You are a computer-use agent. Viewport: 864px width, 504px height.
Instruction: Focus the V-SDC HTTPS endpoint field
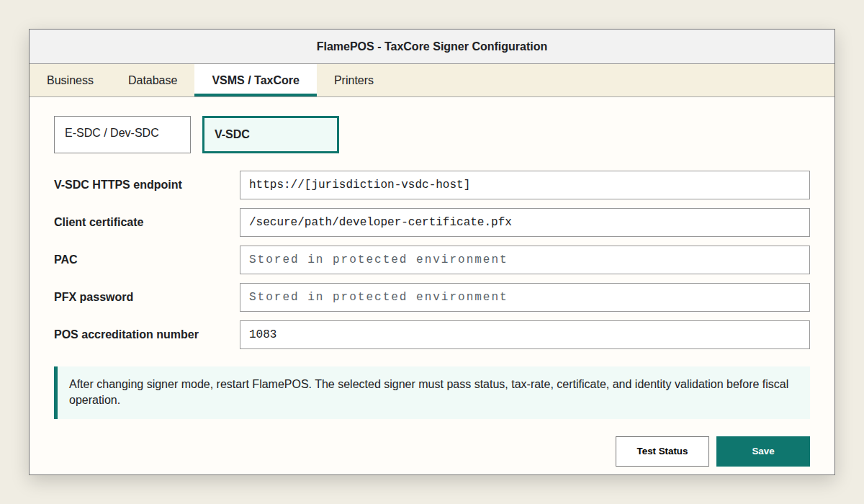click(524, 185)
